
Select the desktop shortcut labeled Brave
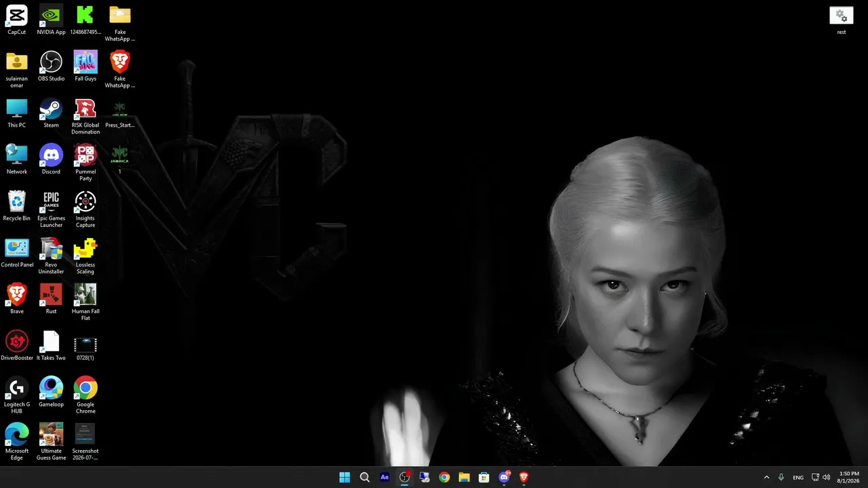pyautogui.click(x=17, y=300)
